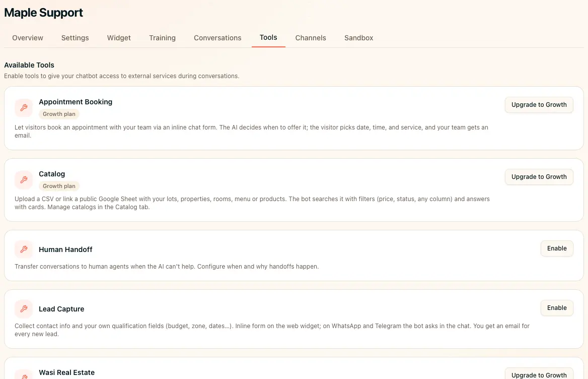Viewport: 588px width, 379px height.
Task: Click the 'Enable tools to give your chatbot' subtitle
Action: pos(121,76)
